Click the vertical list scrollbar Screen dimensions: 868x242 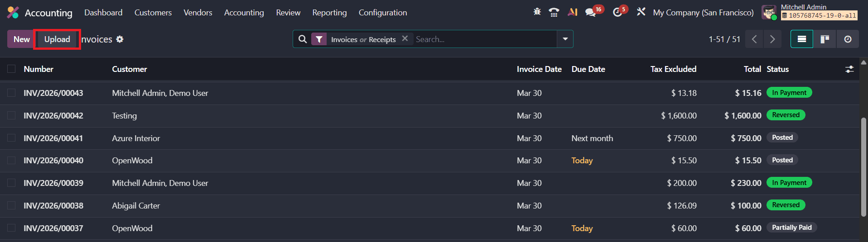coord(863,166)
